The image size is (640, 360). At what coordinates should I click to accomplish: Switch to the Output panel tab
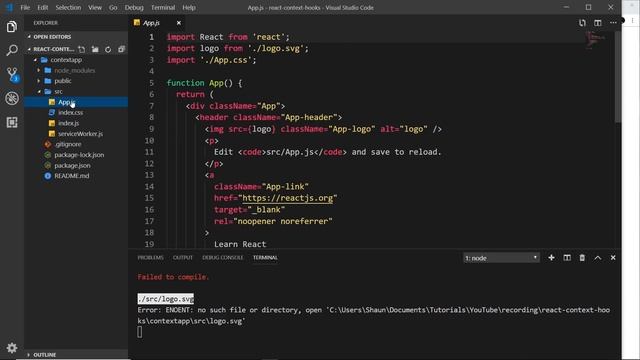[182, 258]
